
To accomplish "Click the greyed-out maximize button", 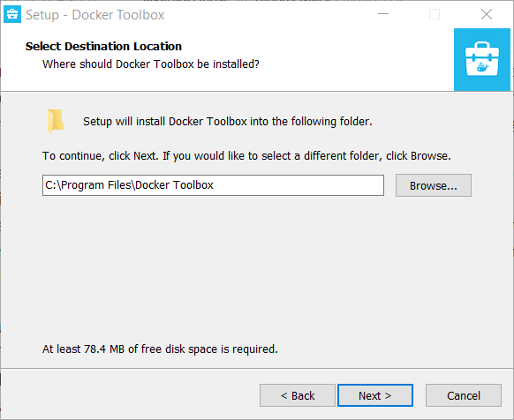I will point(435,14).
